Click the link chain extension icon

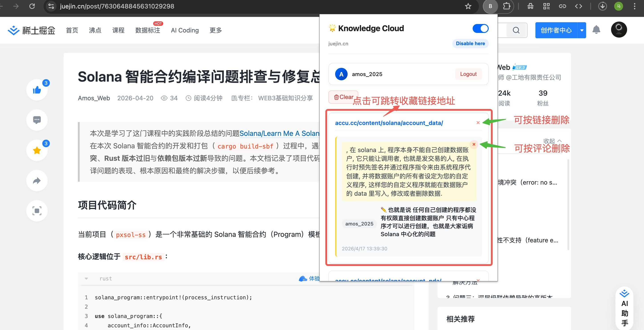coord(562,6)
